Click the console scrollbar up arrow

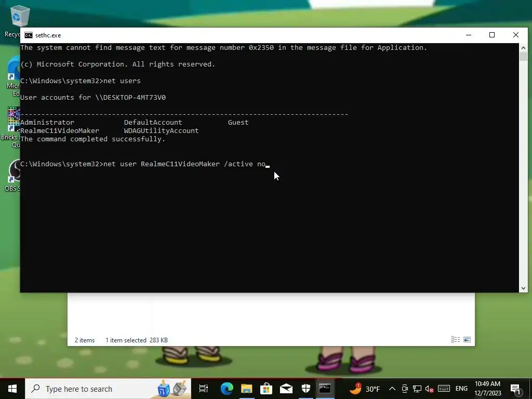coord(523,48)
